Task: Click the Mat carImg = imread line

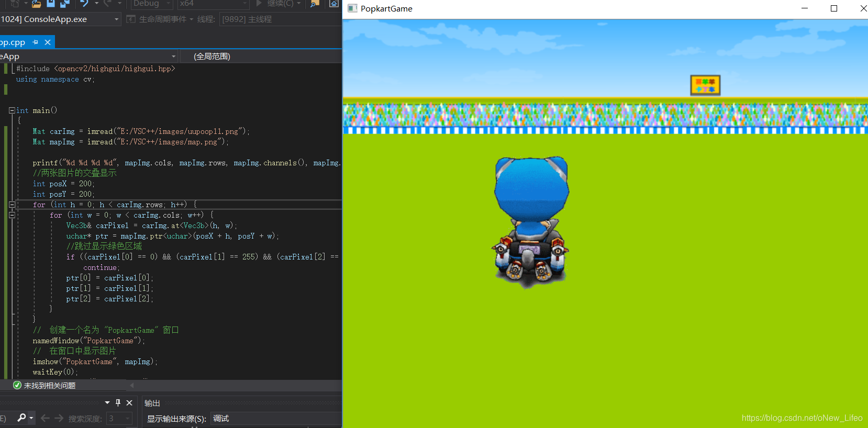Action: tap(141, 131)
